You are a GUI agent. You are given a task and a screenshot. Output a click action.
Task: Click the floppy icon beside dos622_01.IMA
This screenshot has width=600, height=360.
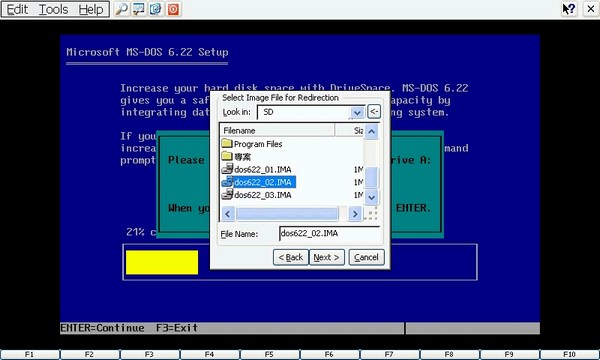tap(227, 169)
